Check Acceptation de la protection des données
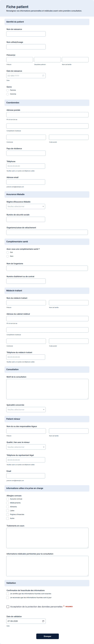 pos(8,607)
